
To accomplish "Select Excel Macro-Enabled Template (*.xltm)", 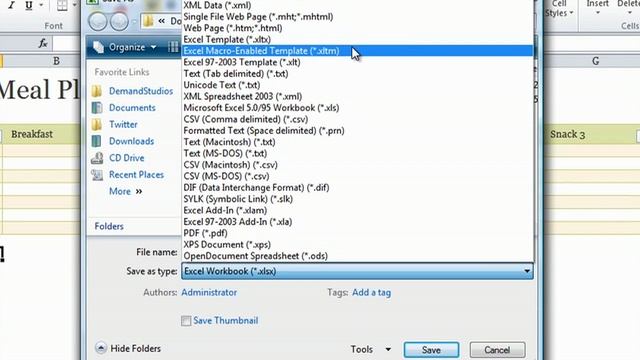I will point(357,51).
